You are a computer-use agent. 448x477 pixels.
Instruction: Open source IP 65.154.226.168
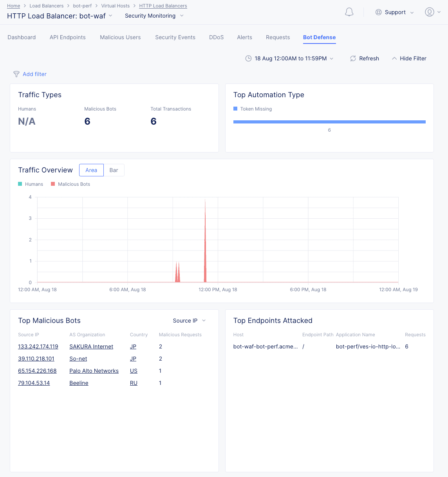(37, 371)
